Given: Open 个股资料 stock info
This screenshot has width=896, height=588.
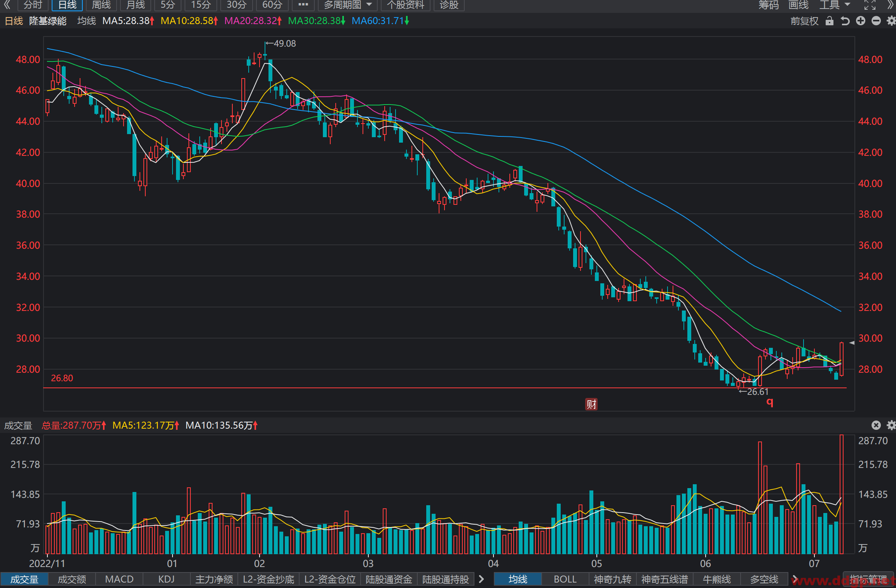Looking at the screenshot, I should click(406, 5).
